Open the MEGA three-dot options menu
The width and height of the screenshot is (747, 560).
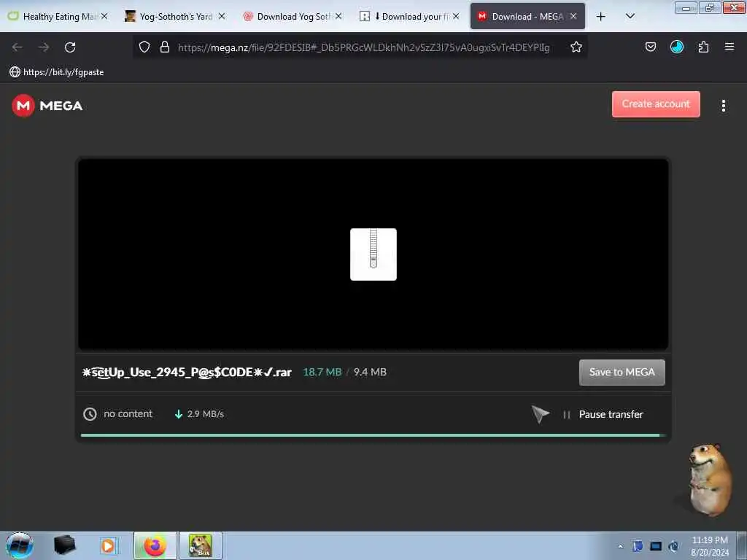(x=723, y=106)
